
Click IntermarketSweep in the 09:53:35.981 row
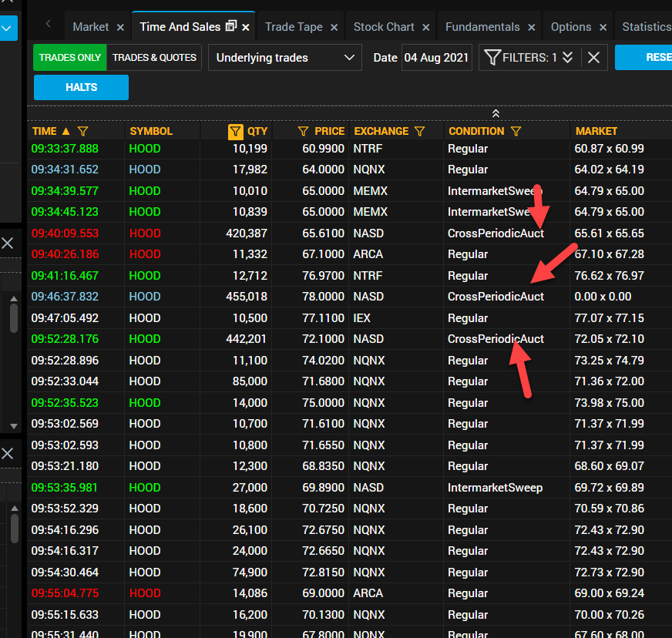point(495,488)
